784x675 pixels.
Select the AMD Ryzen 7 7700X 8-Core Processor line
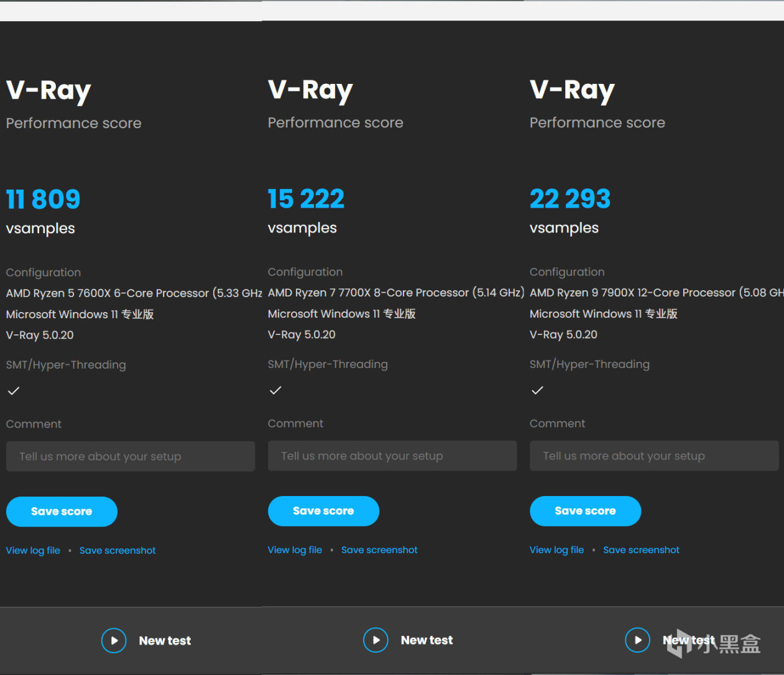(396, 292)
